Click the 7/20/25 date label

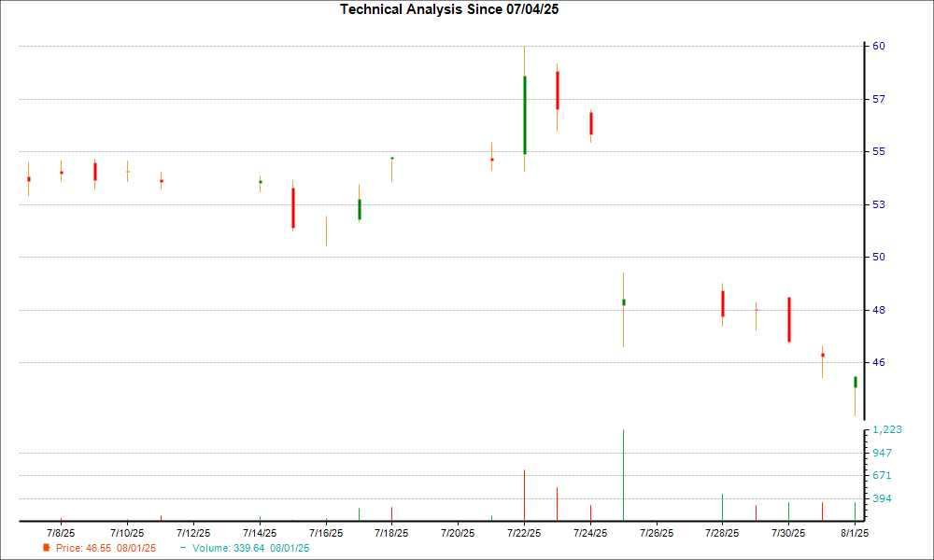pos(458,533)
